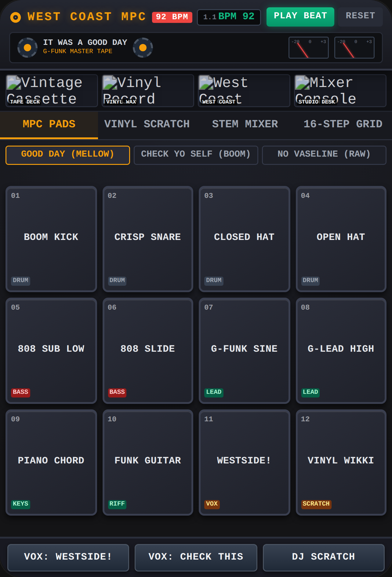The width and height of the screenshot is (392, 577).
Task: Hit the Closed Hat pad
Action: pos(244,239)
